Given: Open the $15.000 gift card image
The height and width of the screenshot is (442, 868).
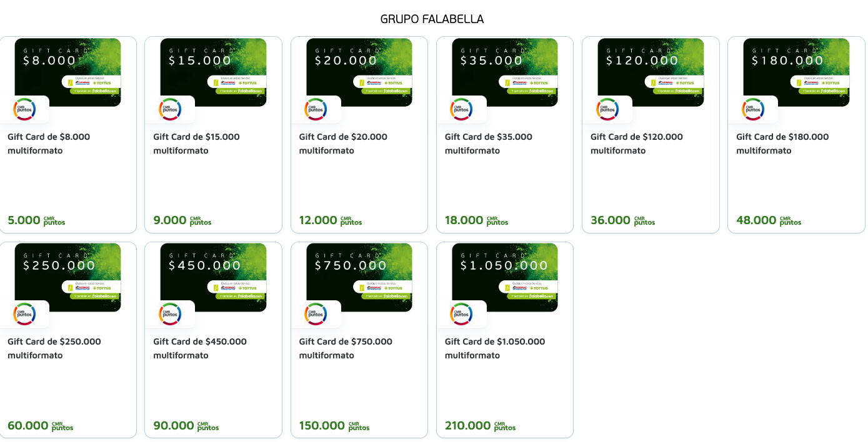Looking at the screenshot, I should [213, 72].
